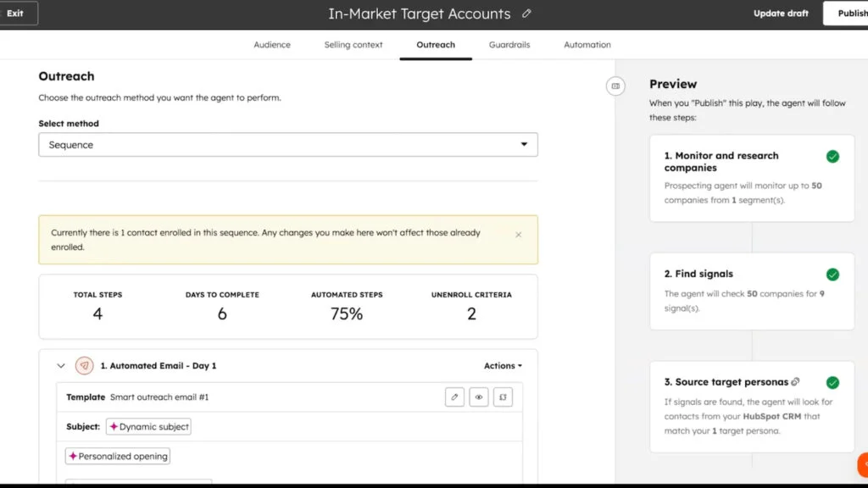Screen dimensions: 868x488
Task: Select the Outreach tab
Action: tap(436, 45)
